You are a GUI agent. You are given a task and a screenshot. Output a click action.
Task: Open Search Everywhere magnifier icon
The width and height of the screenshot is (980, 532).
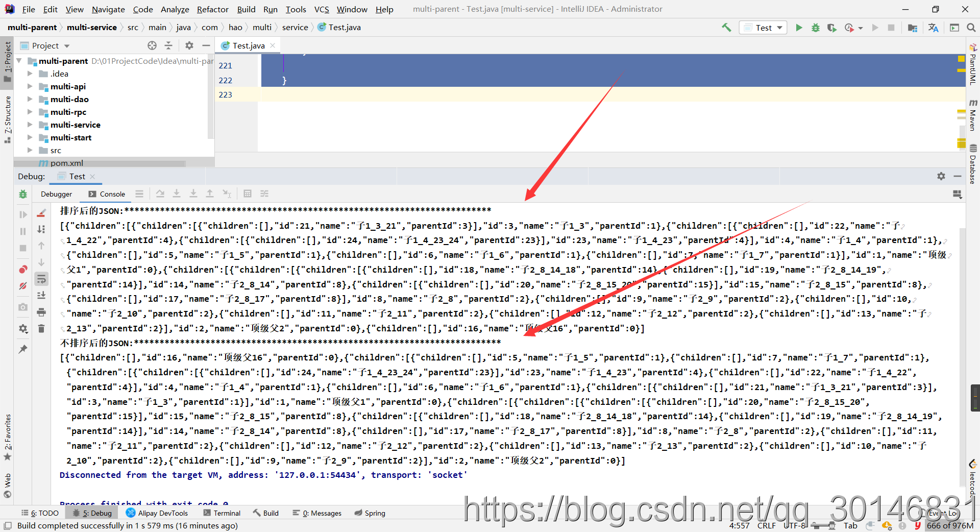click(971, 28)
